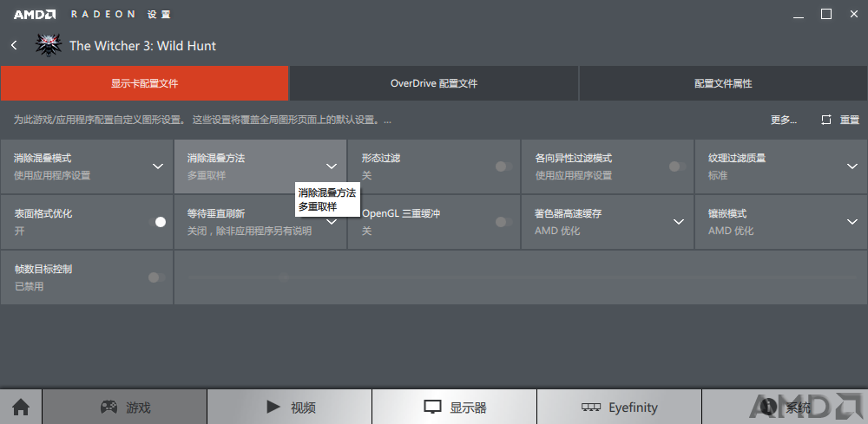868x424 pixels.
Task: Click 更多... link
Action: 784,120
